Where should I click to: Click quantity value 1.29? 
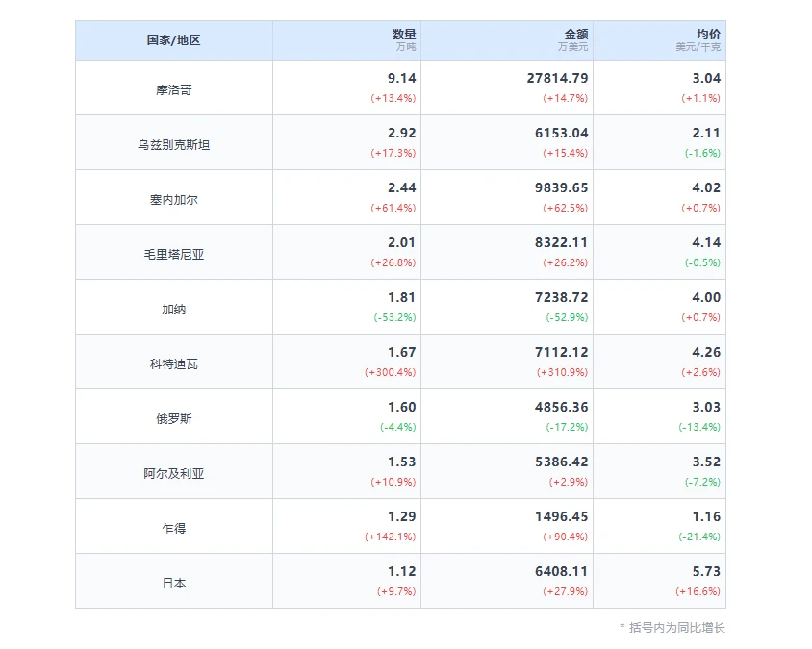(402, 517)
